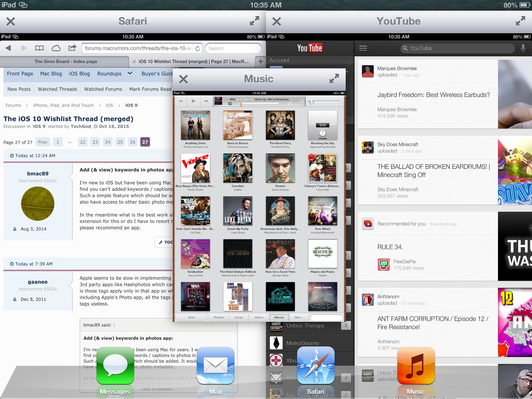
Task: Reload the macrumors forum page
Action: (x=198, y=49)
